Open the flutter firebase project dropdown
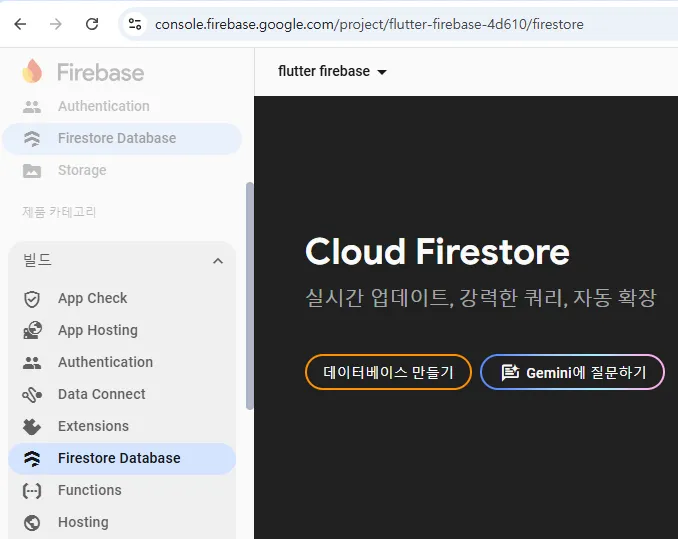 [x=332, y=71]
